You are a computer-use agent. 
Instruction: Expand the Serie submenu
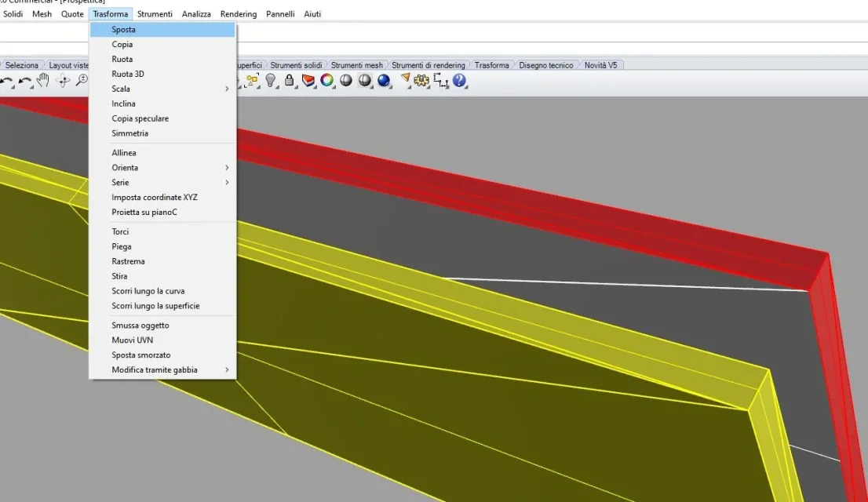coord(162,183)
